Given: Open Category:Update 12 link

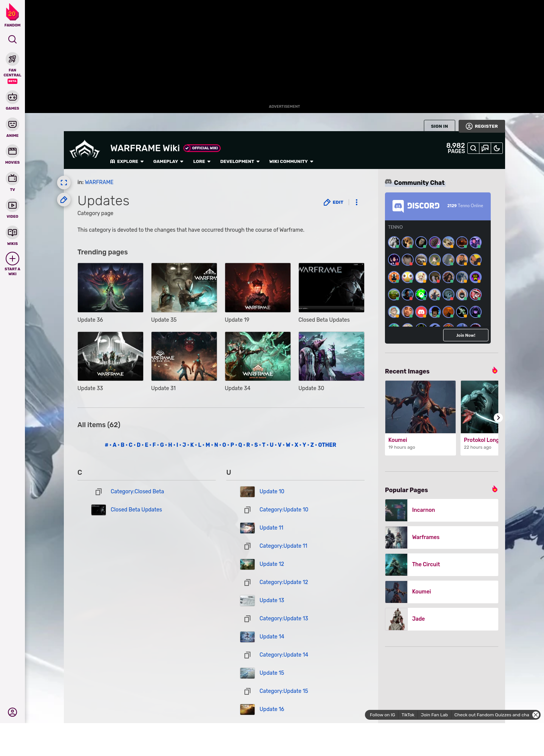Looking at the screenshot, I should [284, 582].
